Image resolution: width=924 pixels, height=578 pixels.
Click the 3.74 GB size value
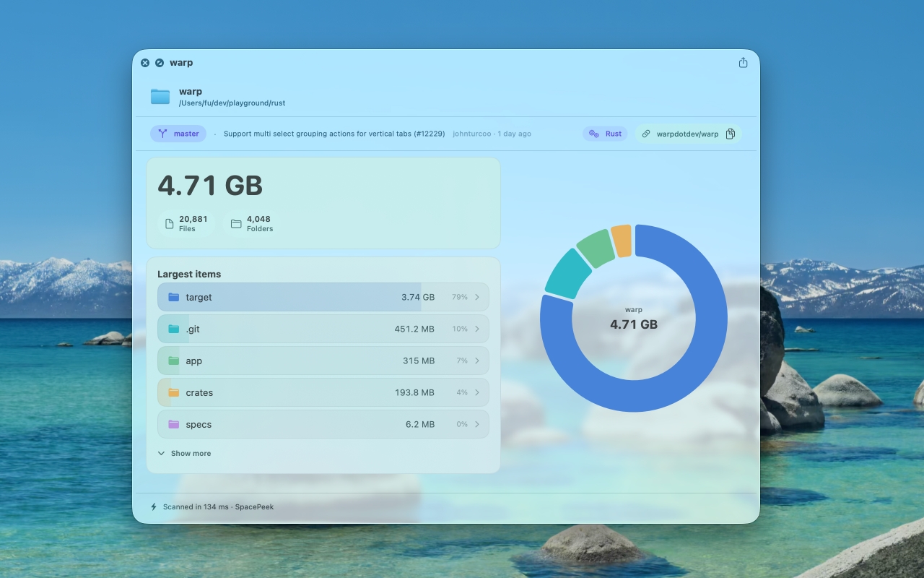pos(418,297)
